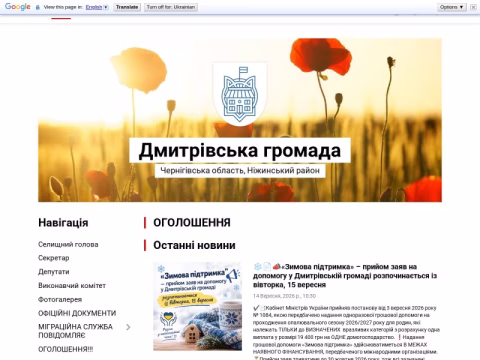Open the Options dropdown
The image size is (480, 360).
click(x=452, y=7)
